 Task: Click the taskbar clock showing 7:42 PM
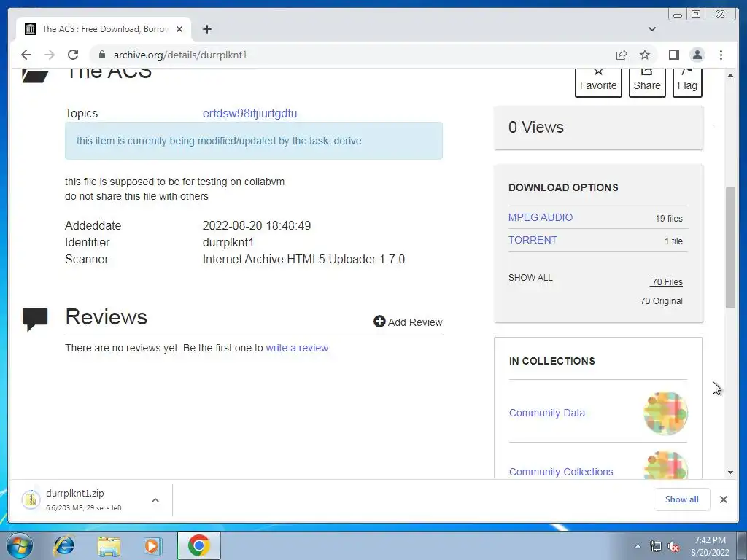click(x=710, y=546)
